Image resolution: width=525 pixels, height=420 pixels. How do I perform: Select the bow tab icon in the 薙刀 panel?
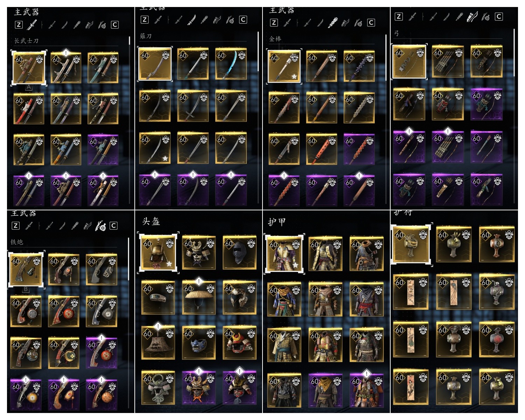(x=217, y=20)
